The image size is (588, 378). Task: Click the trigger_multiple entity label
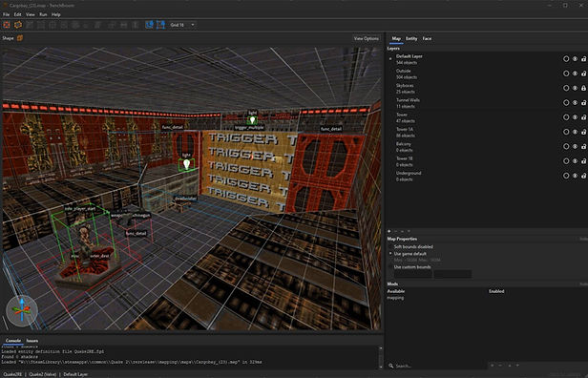(249, 128)
